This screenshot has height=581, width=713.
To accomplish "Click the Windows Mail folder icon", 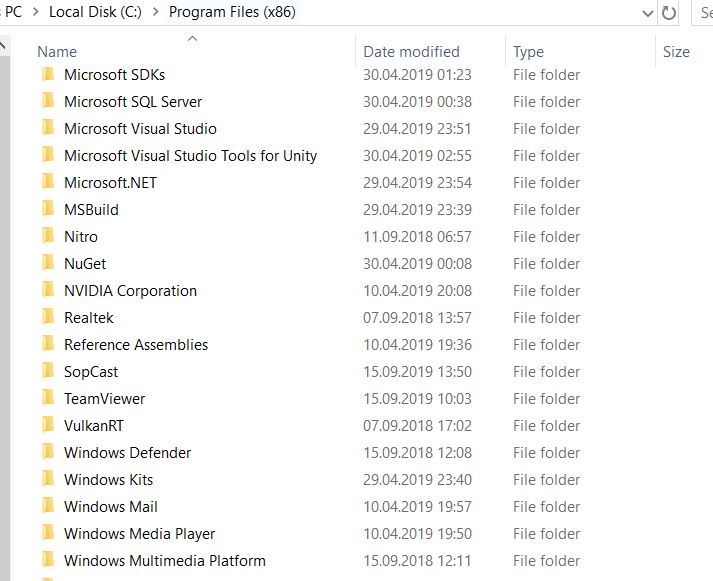I will 48,506.
